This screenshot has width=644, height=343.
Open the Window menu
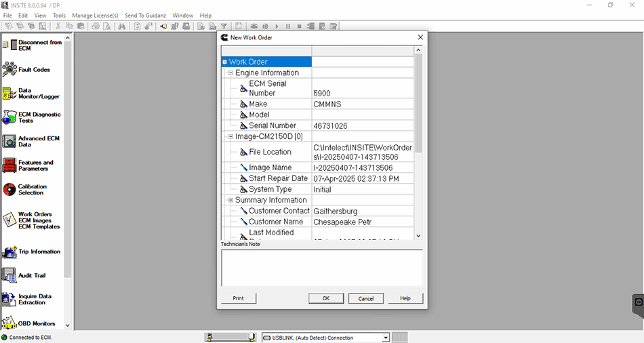pyautogui.click(x=183, y=16)
